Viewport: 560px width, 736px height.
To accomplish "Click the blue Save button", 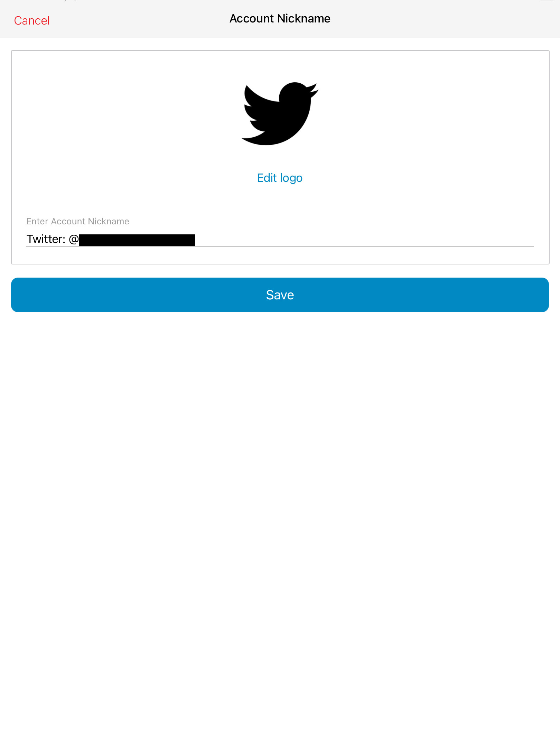I will [280, 295].
